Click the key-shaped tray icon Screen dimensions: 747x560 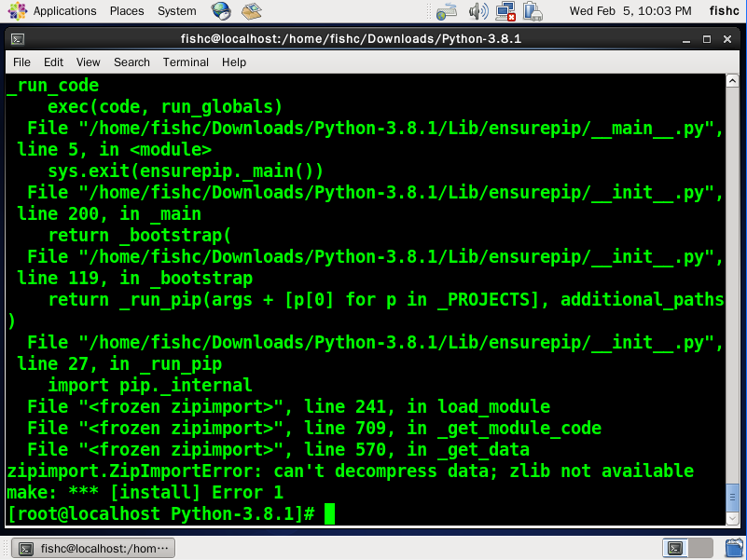pyautogui.click(x=447, y=11)
